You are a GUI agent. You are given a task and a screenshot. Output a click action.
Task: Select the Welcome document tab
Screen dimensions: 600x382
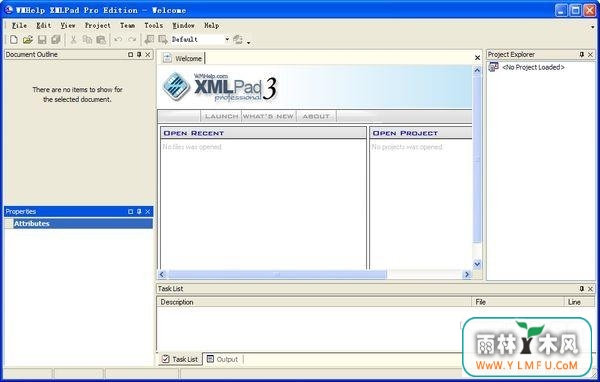click(x=183, y=58)
